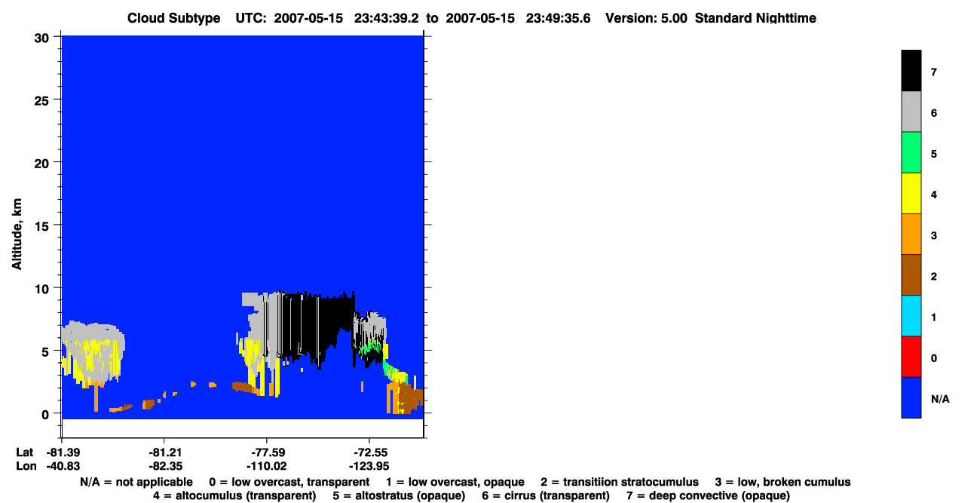Click the longitude value -110.02
Viewport: 980px width, 503px height.
[267, 466]
